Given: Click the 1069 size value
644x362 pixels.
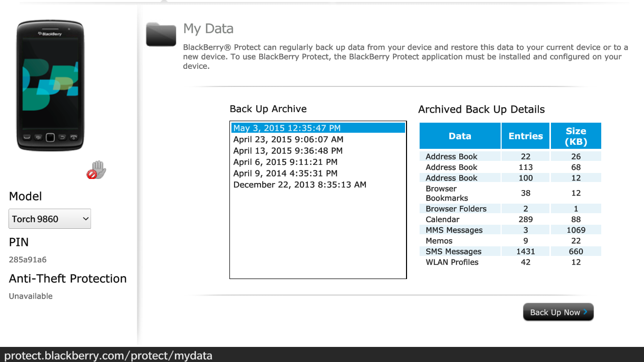Looking at the screenshot, I should click(x=576, y=230).
